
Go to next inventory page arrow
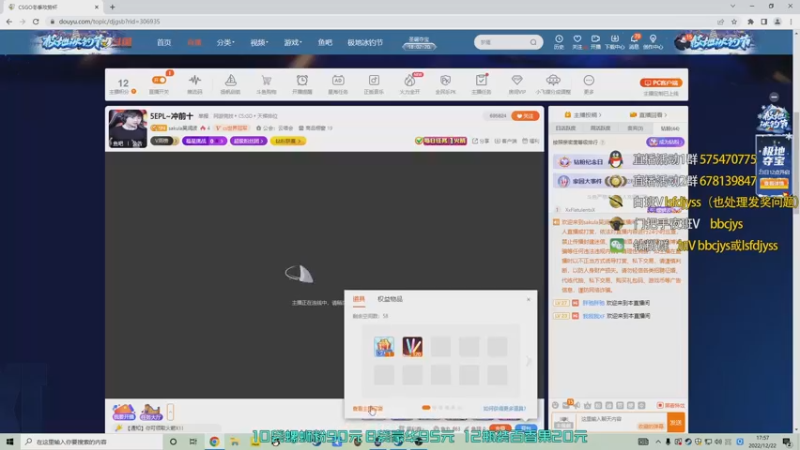pyautogui.click(x=528, y=361)
